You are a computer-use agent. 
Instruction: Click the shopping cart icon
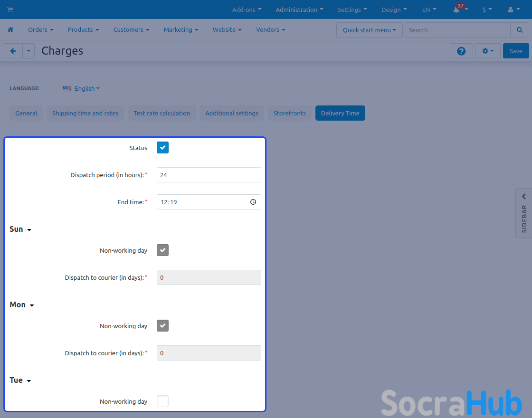click(10, 9)
